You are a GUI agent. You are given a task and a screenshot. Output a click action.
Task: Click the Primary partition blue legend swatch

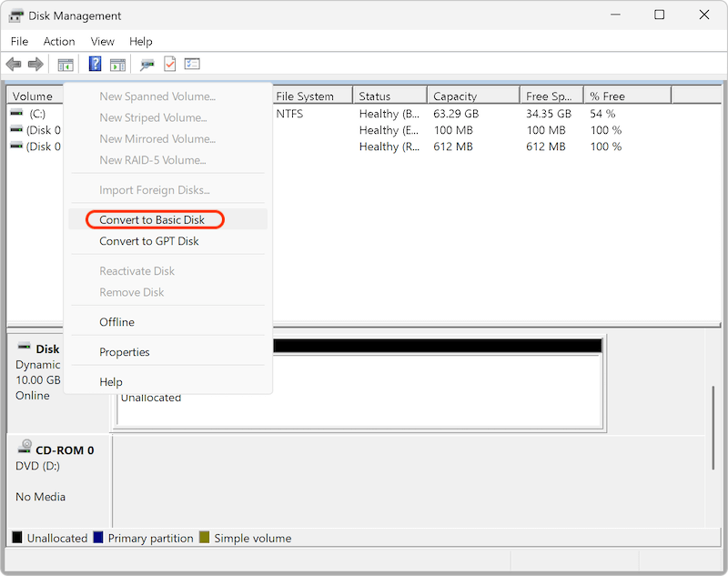click(99, 538)
